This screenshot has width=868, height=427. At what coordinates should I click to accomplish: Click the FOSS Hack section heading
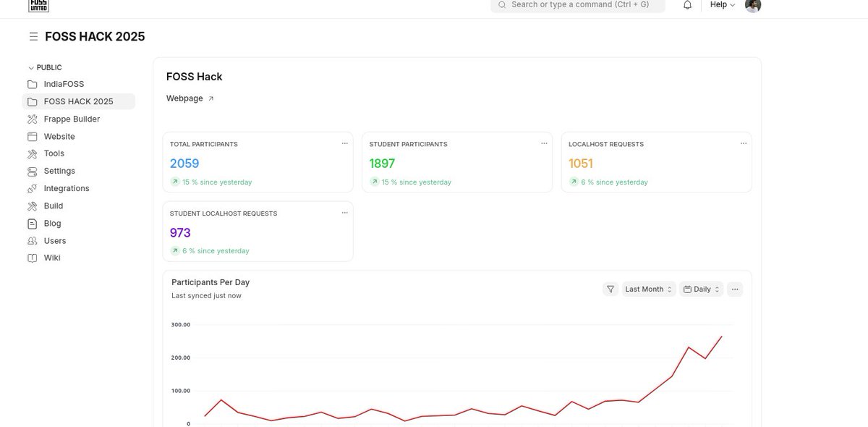tap(195, 77)
